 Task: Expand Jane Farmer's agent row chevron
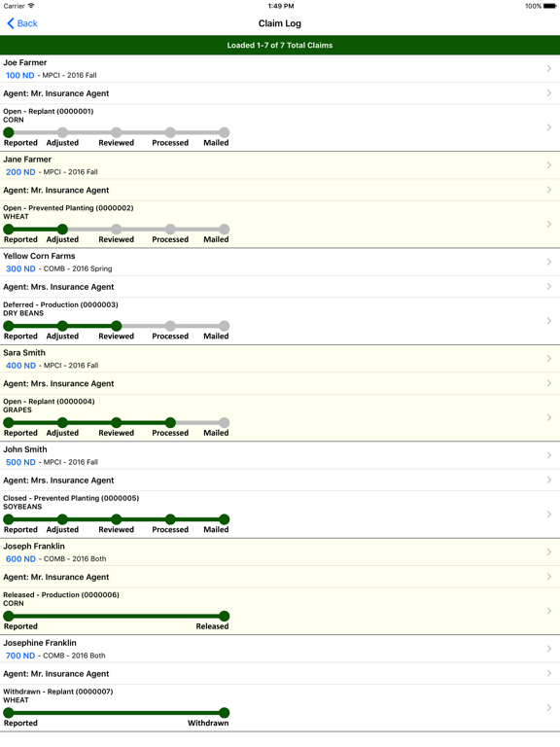tap(549, 190)
